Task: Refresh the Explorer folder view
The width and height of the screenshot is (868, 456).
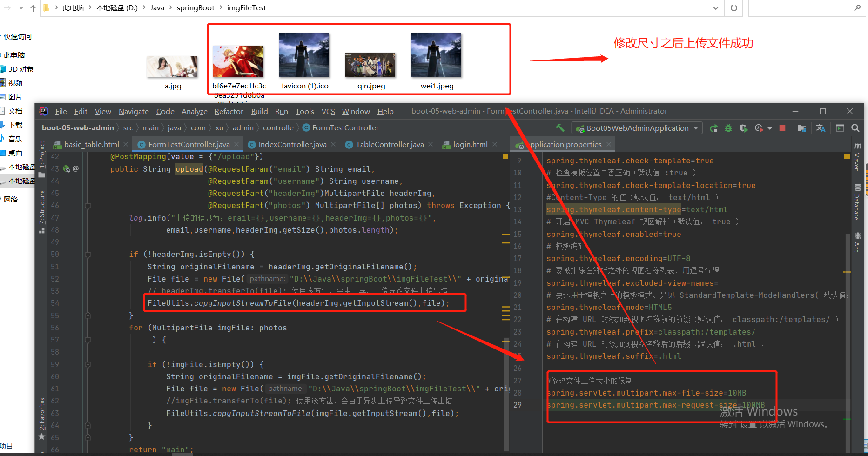Action: click(734, 8)
